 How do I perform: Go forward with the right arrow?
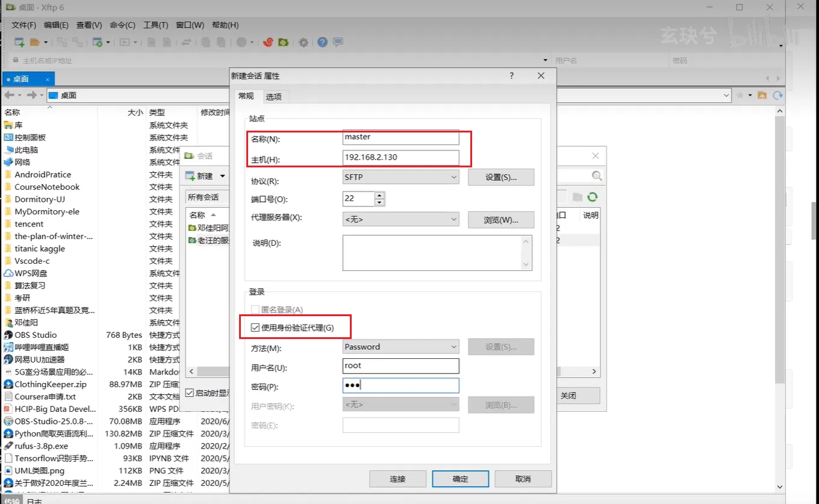pos(32,95)
